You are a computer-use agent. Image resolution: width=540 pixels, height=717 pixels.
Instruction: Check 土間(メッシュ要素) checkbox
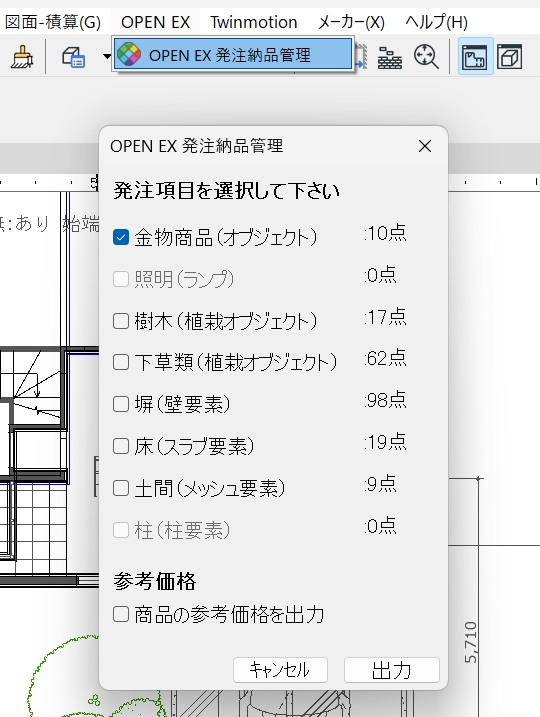[x=121, y=488]
